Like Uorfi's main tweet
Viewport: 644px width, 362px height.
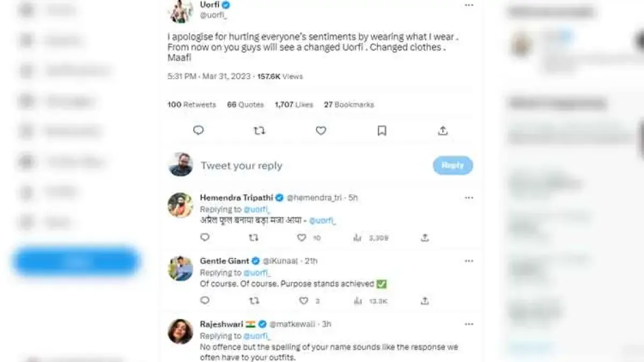321,130
